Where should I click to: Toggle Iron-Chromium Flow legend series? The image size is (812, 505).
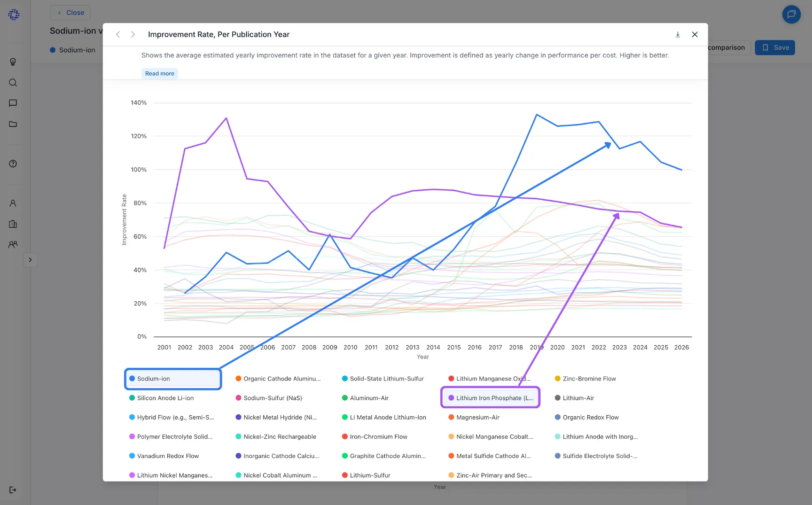pyautogui.click(x=375, y=436)
